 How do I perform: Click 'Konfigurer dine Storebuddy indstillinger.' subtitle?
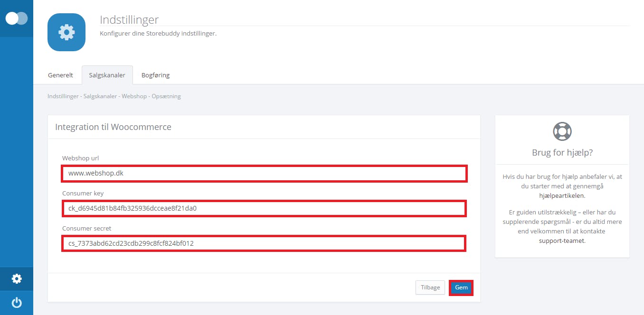coord(158,34)
